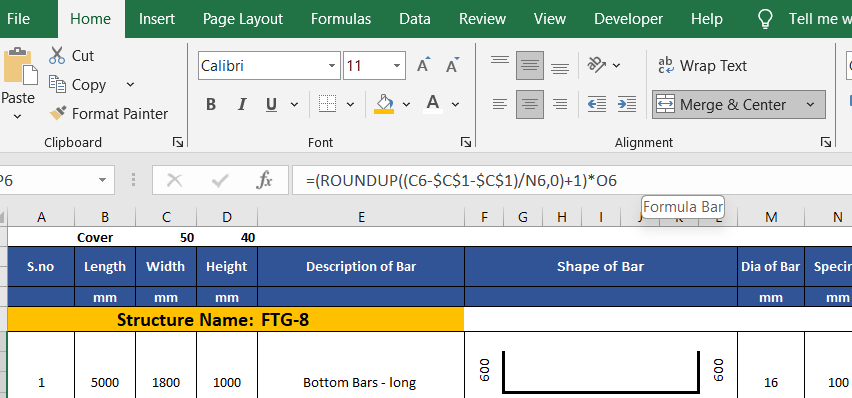
Task: Open the Copy options dropdown arrow
Action: click(130, 84)
